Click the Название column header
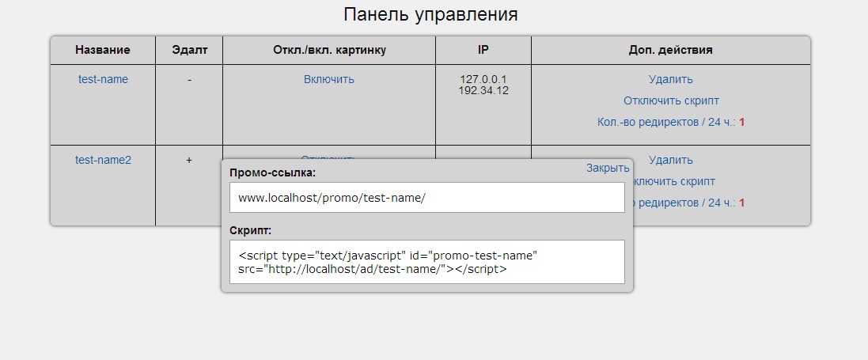 pos(103,50)
